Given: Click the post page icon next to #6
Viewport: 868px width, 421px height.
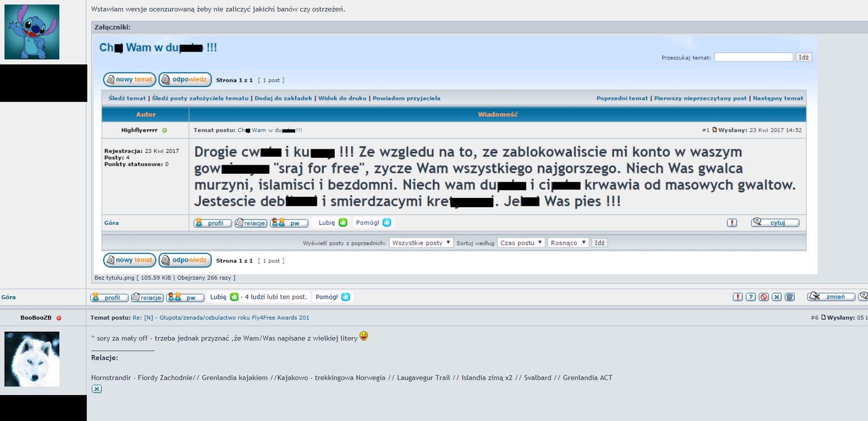Looking at the screenshot, I should click(824, 317).
